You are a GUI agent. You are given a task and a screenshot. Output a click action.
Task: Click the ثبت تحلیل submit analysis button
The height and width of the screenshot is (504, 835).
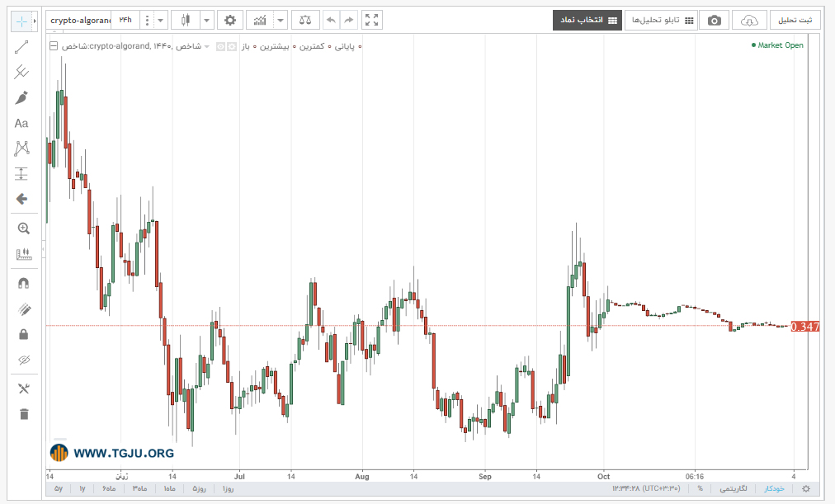tap(795, 21)
